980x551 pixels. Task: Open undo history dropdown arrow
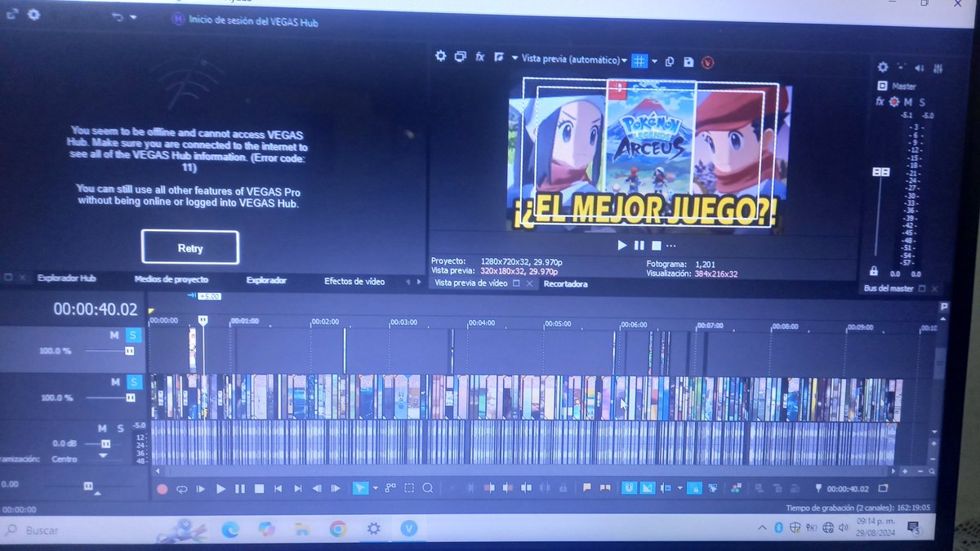coord(134,17)
